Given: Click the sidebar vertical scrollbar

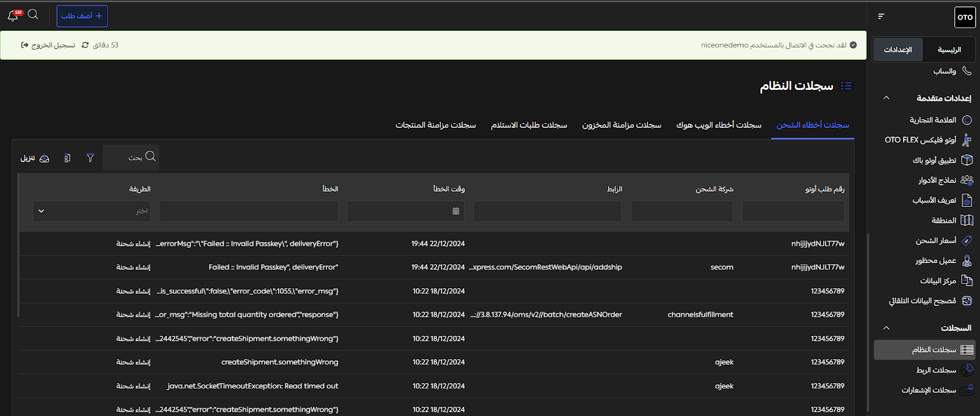Looking at the screenshot, I should [867, 321].
